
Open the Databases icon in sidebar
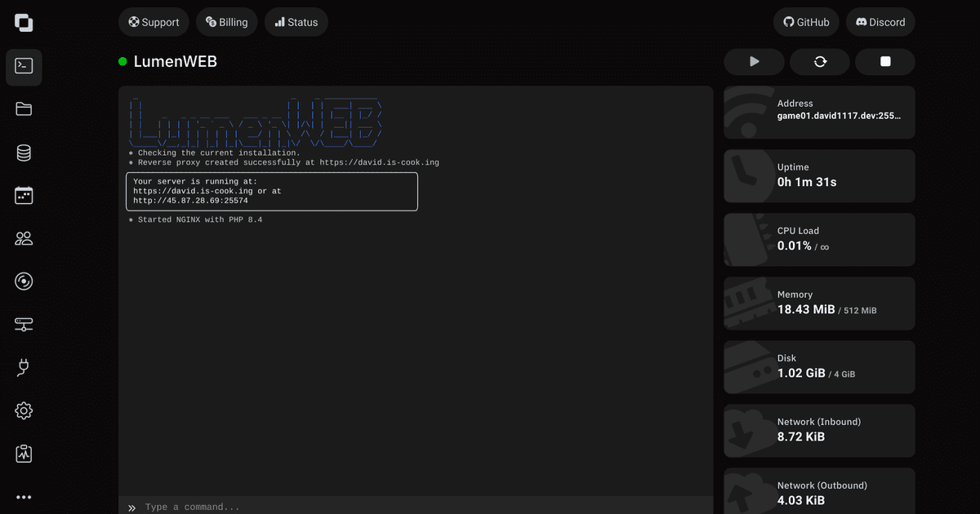click(24, 153)
